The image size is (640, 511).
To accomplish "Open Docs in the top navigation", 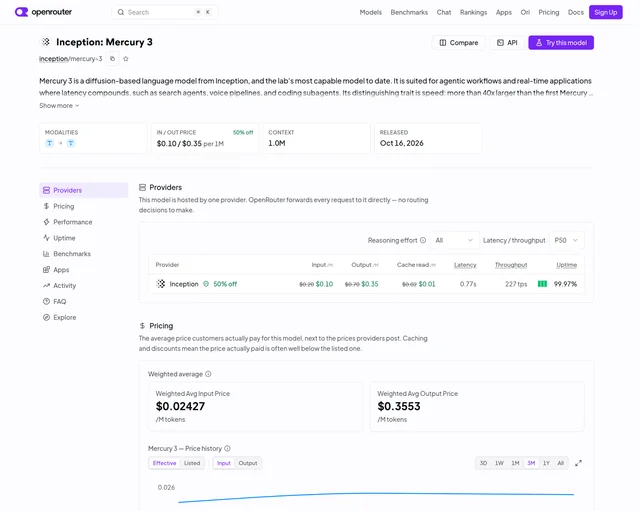I will [576, 12].
